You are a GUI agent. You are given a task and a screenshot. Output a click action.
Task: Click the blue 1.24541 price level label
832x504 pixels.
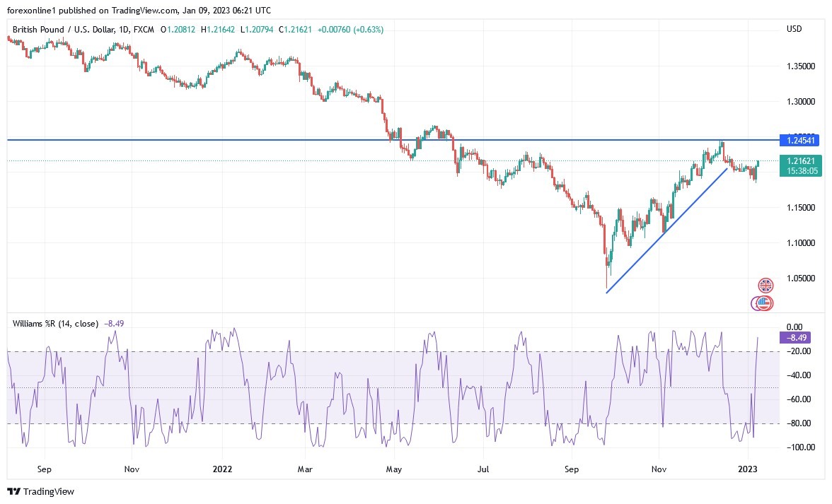point(802,141)
